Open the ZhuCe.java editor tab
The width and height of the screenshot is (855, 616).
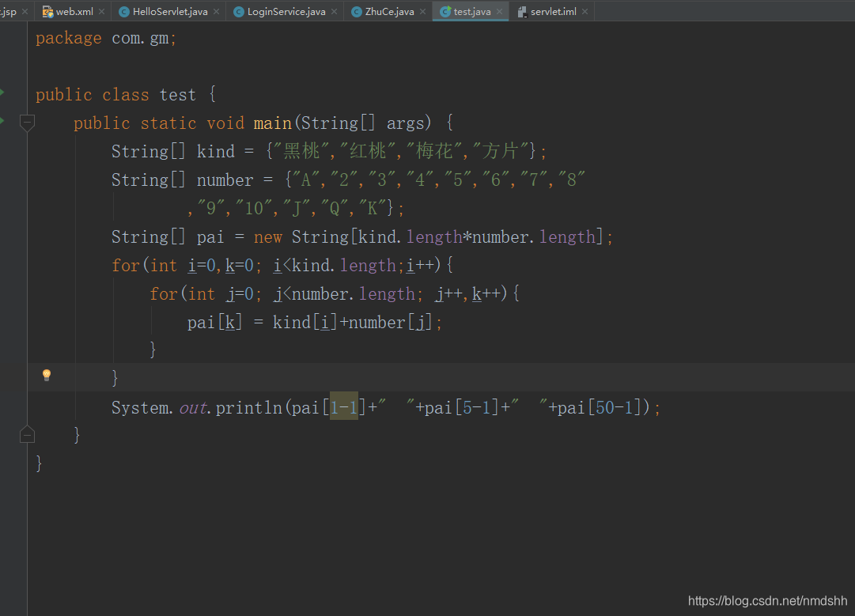click(x=389, y=11)
